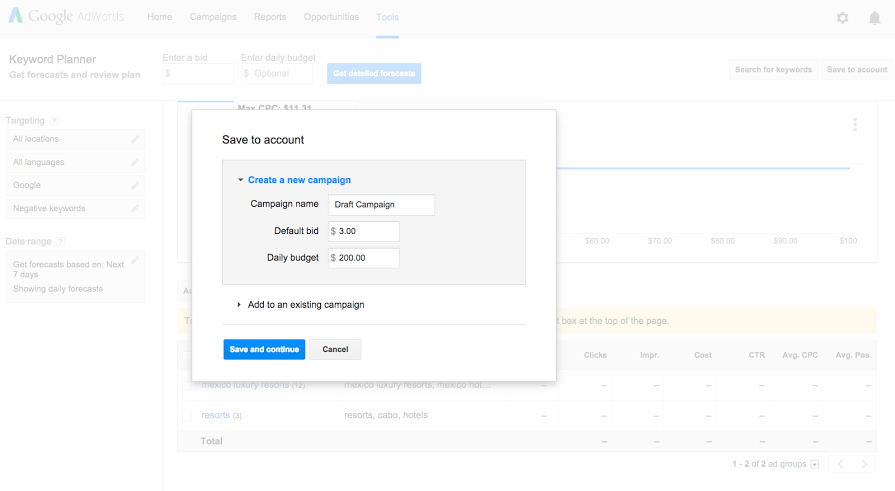The width and height of the screenshot is (895, 491).
Task: Collapse Create a new campaign section
Action: (x=294, y=180)
